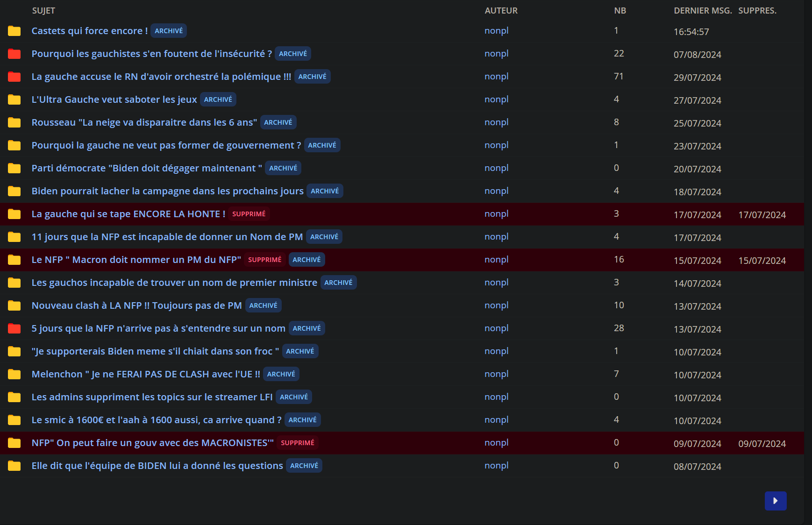This screenshot has height=525, width=812.
Task: Click the SUJET column header
Action: click(43, 11)
